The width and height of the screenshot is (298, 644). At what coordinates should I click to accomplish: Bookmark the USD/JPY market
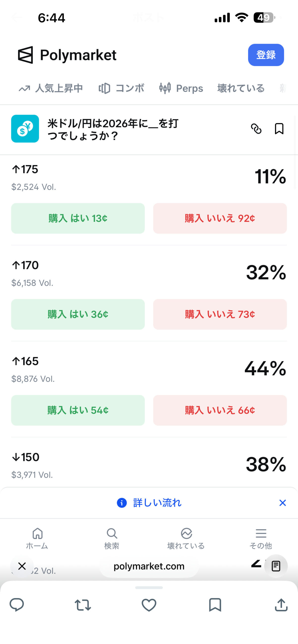tap(279, 129)
